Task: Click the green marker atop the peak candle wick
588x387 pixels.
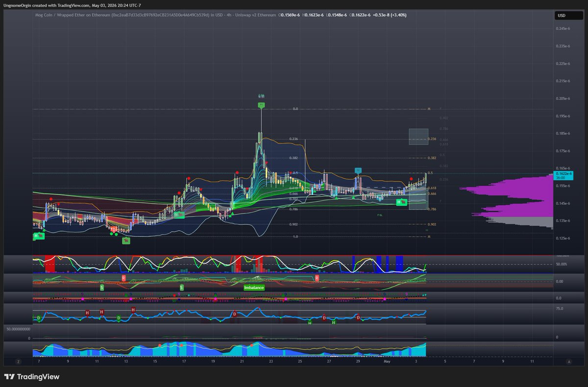Action: (x=261, y=105)
